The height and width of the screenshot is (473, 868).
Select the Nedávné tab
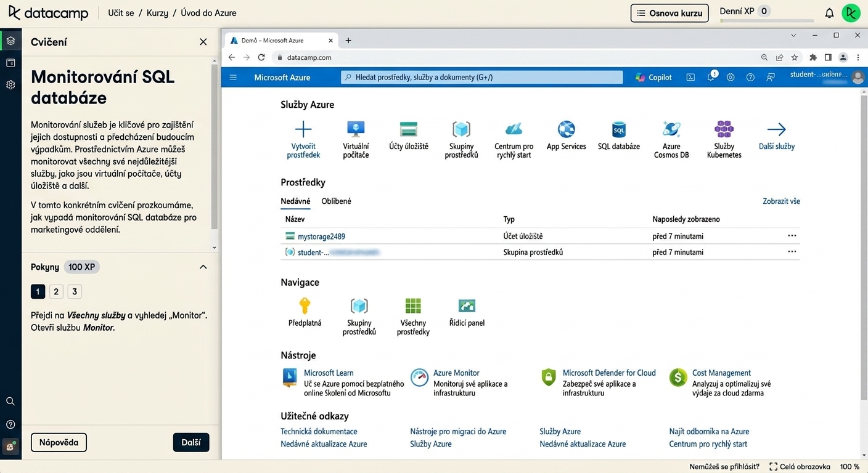(x=295, y=201)
